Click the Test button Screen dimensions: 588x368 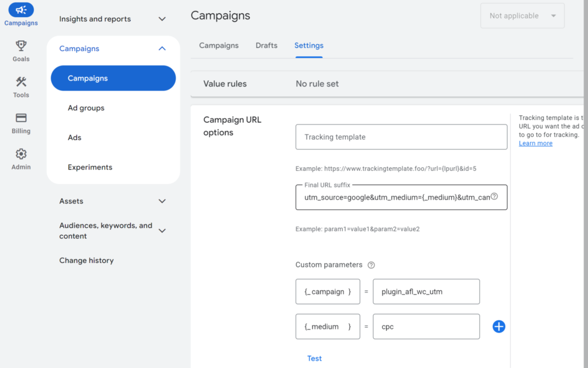click(314, 358)
